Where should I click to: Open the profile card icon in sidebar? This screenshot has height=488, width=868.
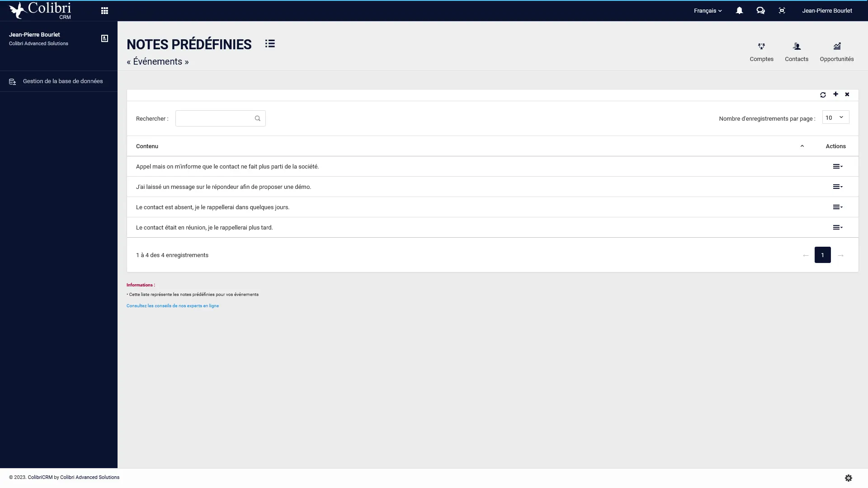pyautogui.click(x=104, y=38)
